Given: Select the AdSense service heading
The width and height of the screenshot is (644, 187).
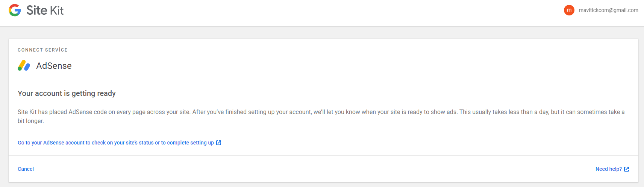Looking at the screenshot, I should pyautogui.click(x=54, y=66).
